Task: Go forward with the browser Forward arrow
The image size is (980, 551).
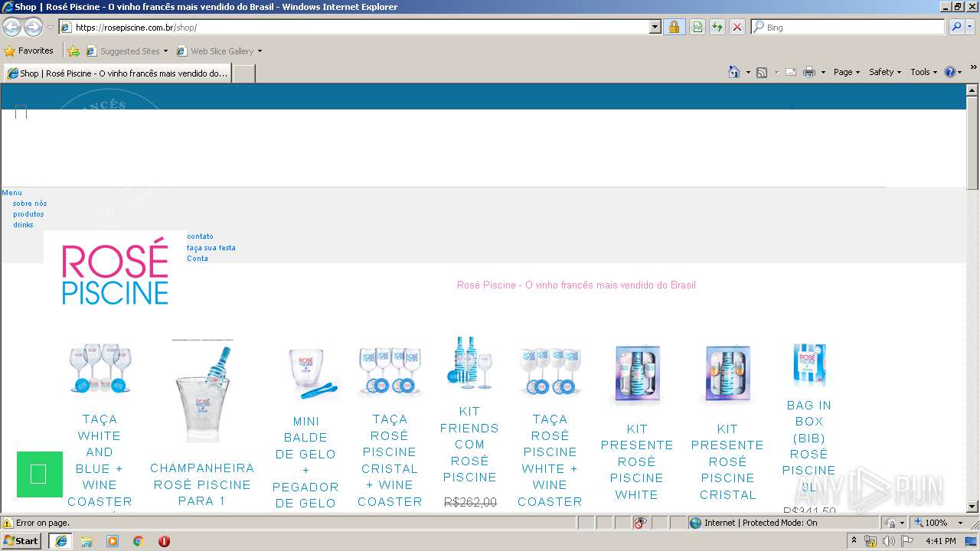Action: click(33, 28)
